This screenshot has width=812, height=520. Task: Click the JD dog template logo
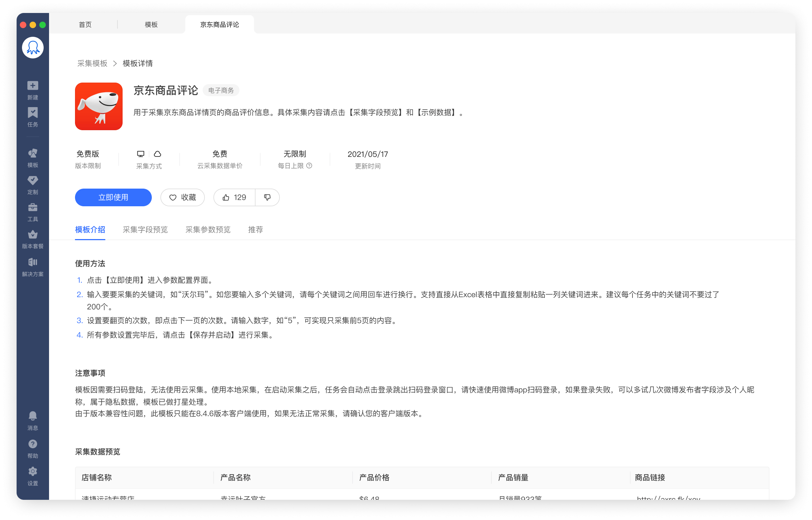tap(99, 106)
